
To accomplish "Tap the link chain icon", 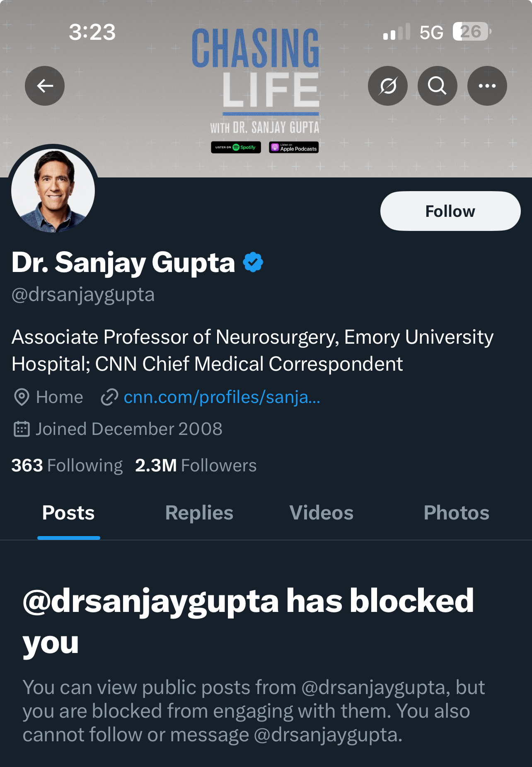I will pyautogui.click(x=110, y=397).
